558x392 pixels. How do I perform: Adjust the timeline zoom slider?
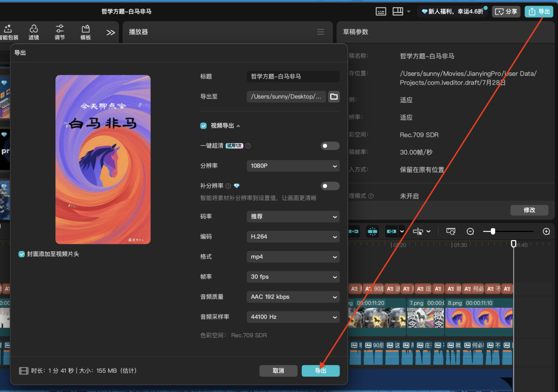(493, 231)
